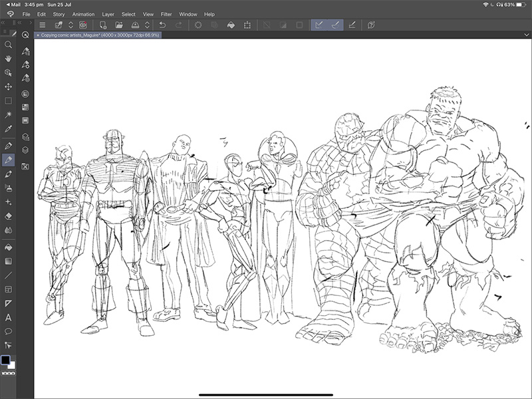Select the Text tool
This screenshot has height=399, width=532.
[8, 318]
